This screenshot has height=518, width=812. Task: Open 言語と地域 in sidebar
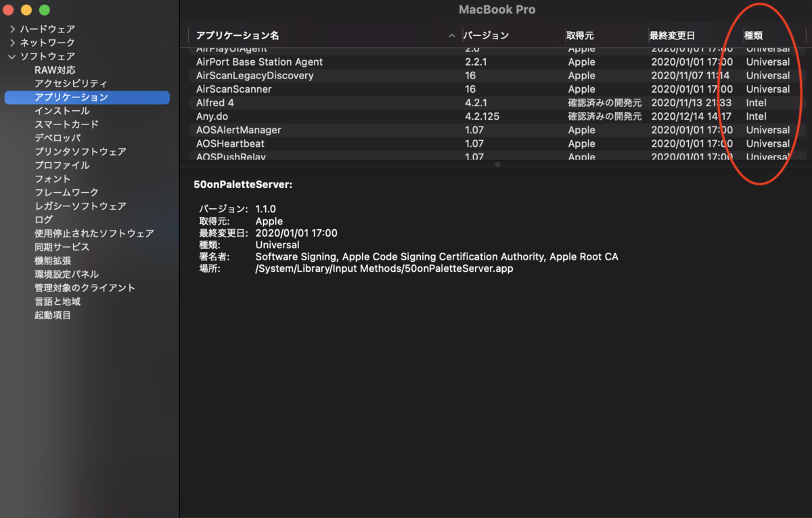pos(58,302)
